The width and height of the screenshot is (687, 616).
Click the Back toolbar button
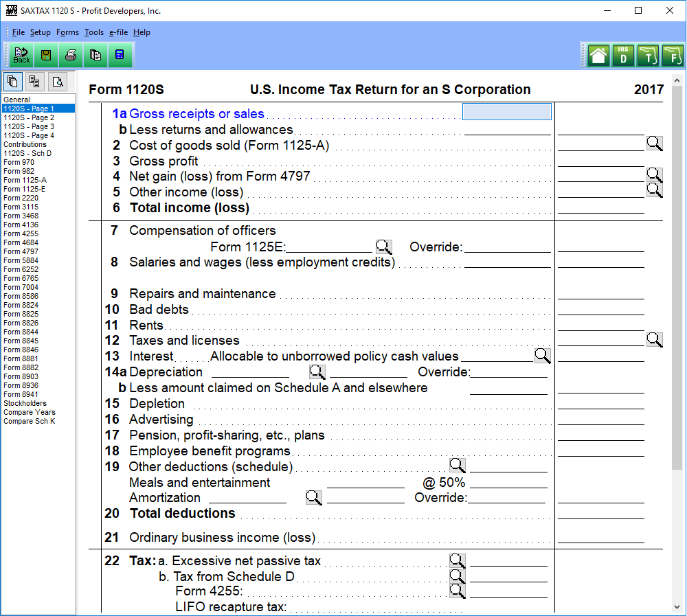click(x=21, y=55)
